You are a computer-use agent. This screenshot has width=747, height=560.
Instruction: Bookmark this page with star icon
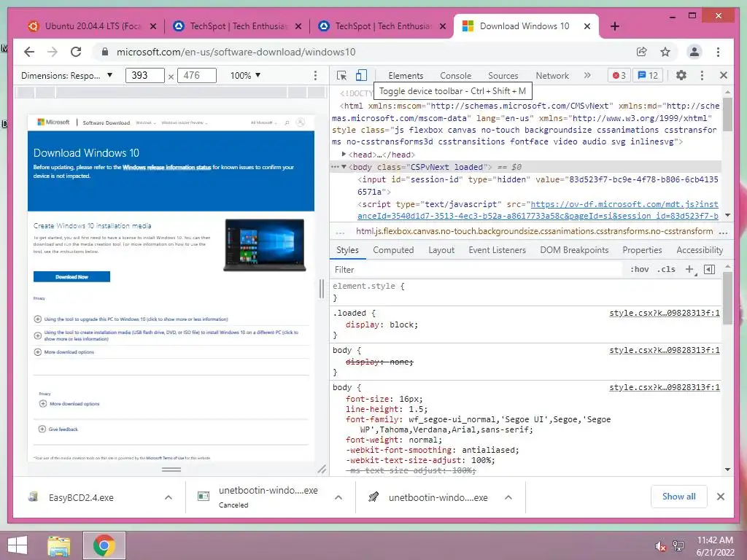[x=665, y=52]
